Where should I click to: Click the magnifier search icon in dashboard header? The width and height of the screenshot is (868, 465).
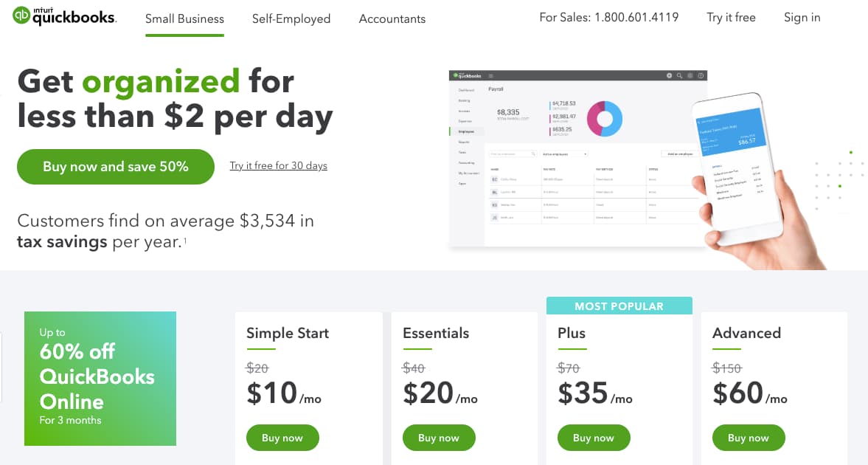pos(680,75)
